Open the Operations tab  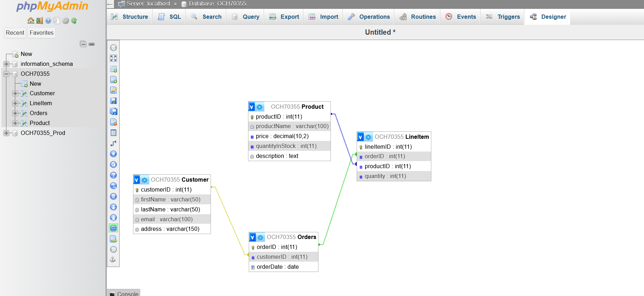tap(368, 17)
